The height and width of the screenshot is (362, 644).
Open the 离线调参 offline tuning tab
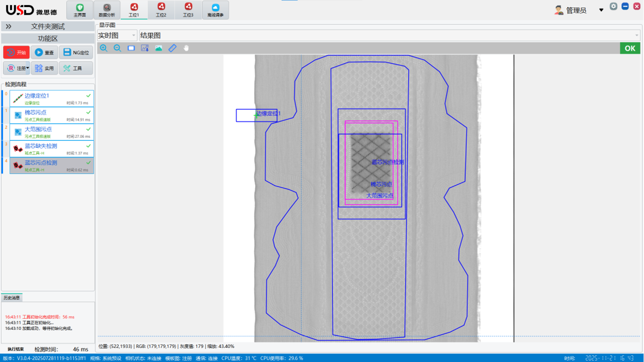(x=215, y=10)
